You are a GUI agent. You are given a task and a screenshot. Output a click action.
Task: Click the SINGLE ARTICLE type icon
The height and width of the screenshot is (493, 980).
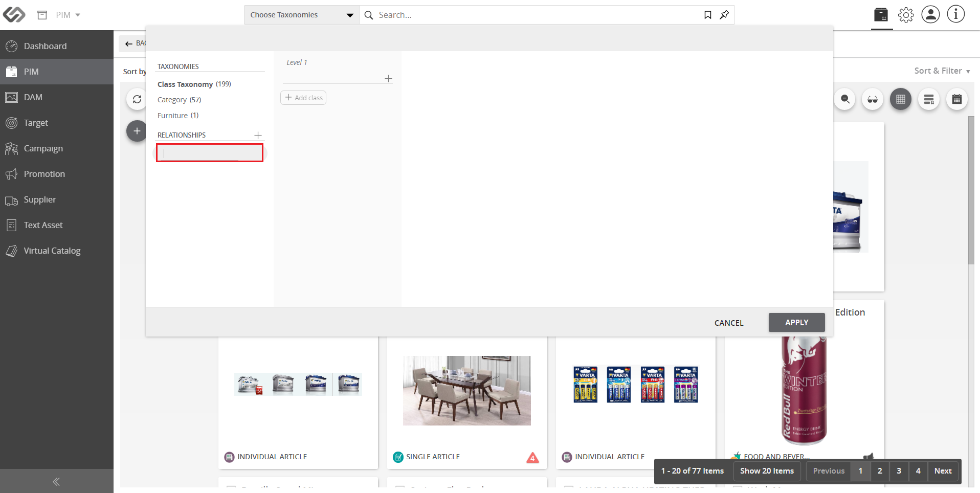click(398, 457)
